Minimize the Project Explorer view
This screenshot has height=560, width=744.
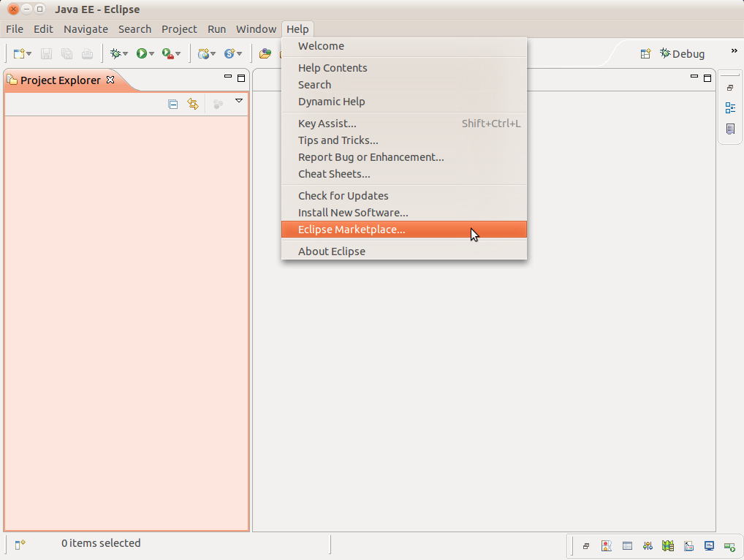tap(228, 77)
